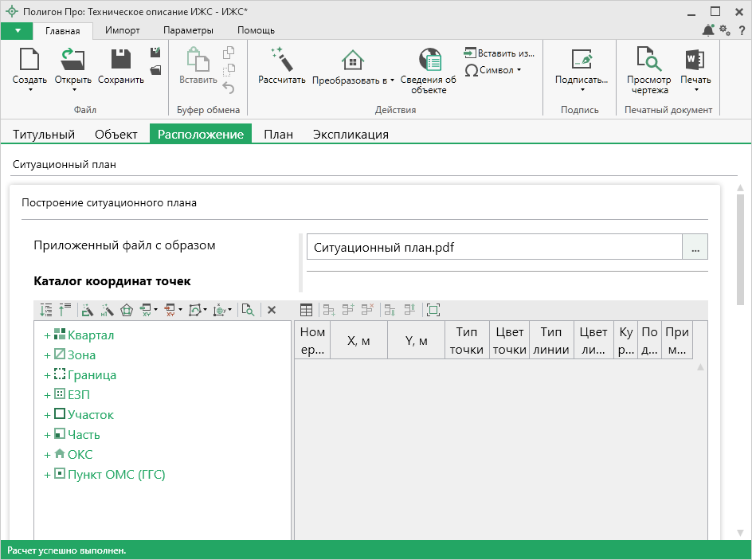Click the Сохранить floppy disk icon

pos(121,60)
